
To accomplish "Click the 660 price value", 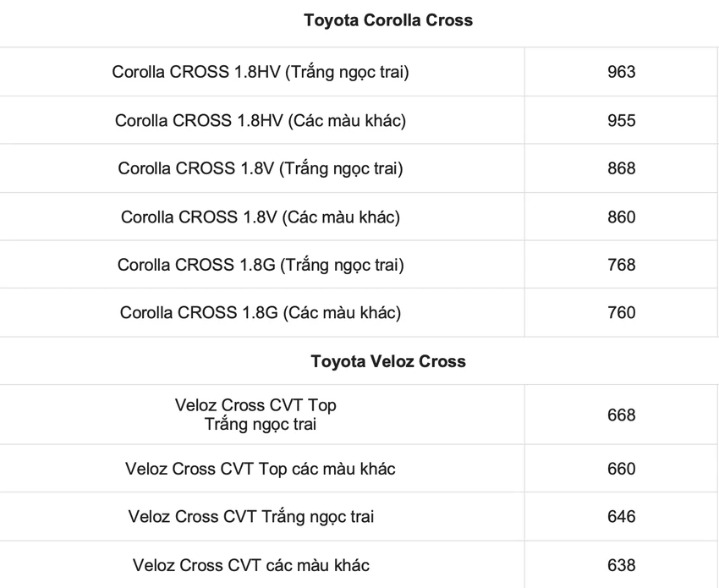I will [x=622, y=469].
